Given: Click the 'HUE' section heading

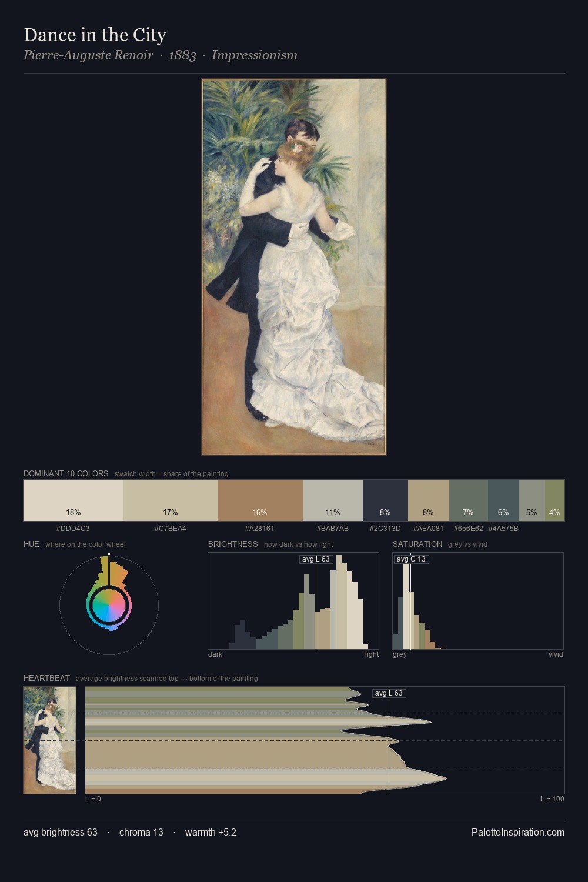Looking at the screenshot, I should click(31, 544).
